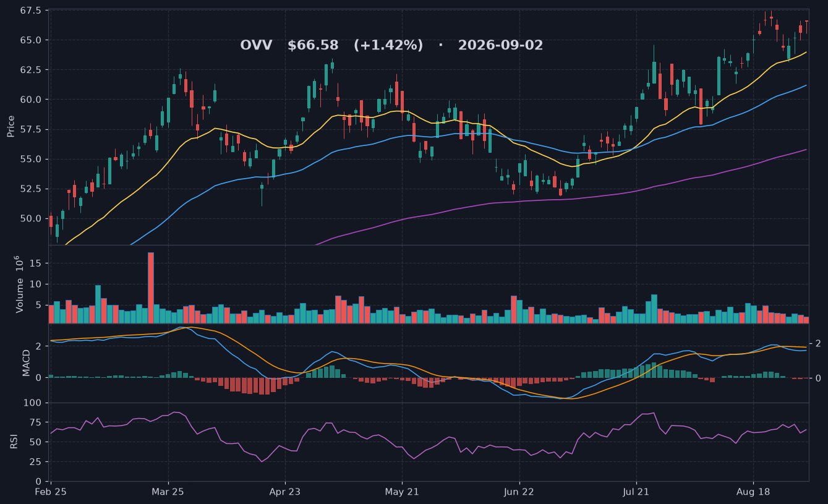Click the Aug 18 date axis label
The width and height of the screenshot is (828, 504).
pos(753,493)
